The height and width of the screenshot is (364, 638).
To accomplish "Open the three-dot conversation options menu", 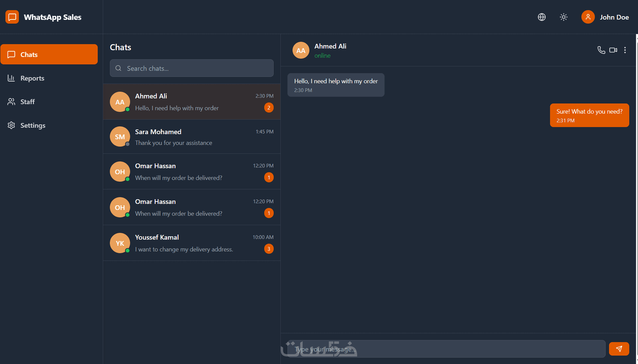I will point(625,50).
